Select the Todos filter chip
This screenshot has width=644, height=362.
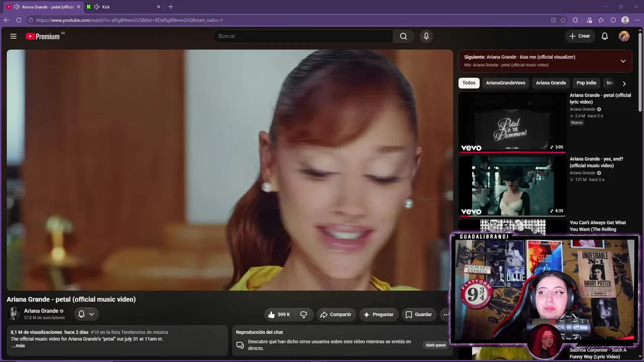469,83
